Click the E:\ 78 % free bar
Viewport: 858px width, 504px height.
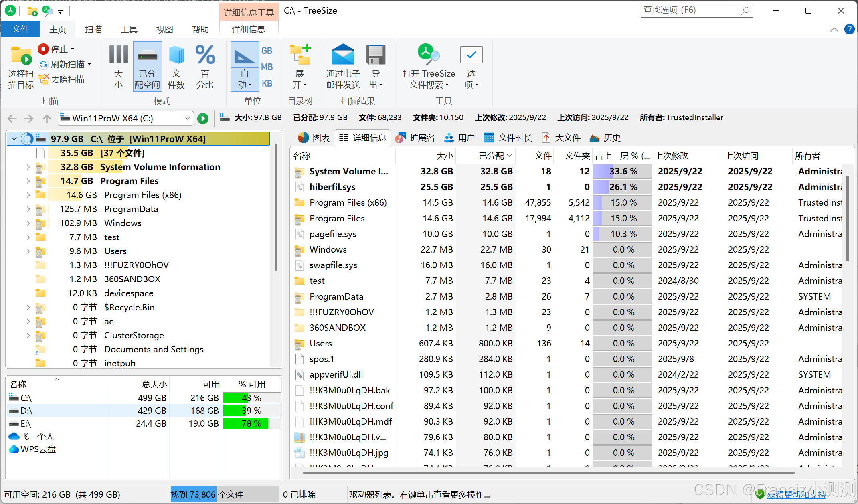tap(252, 423)
